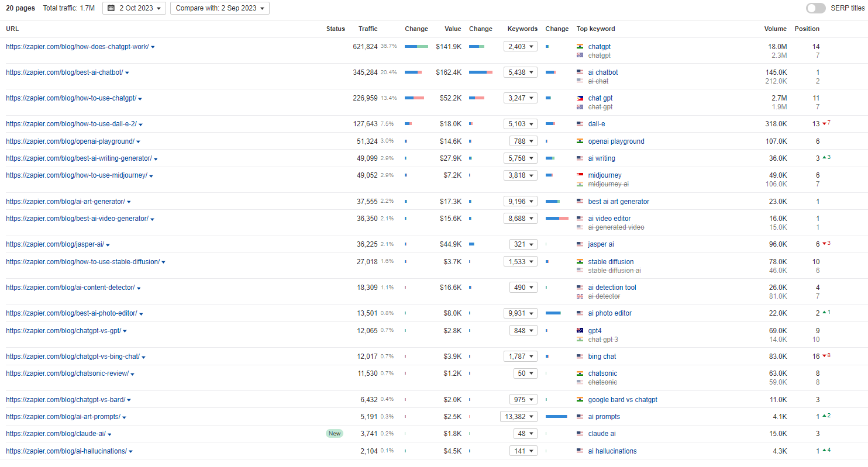Click the traffic change bar for how-does-chatgpt-work
The height and width of the screenshot is (467, 868).
[416, 47]
